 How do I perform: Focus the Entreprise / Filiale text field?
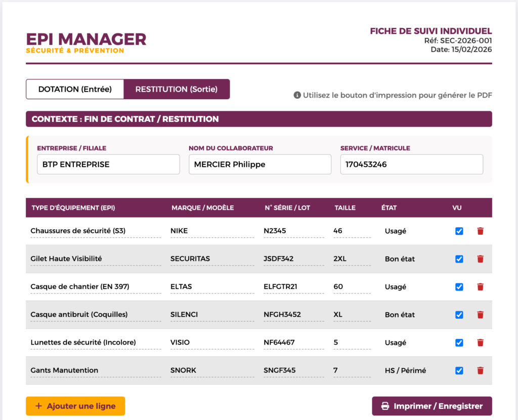[108, 164]
